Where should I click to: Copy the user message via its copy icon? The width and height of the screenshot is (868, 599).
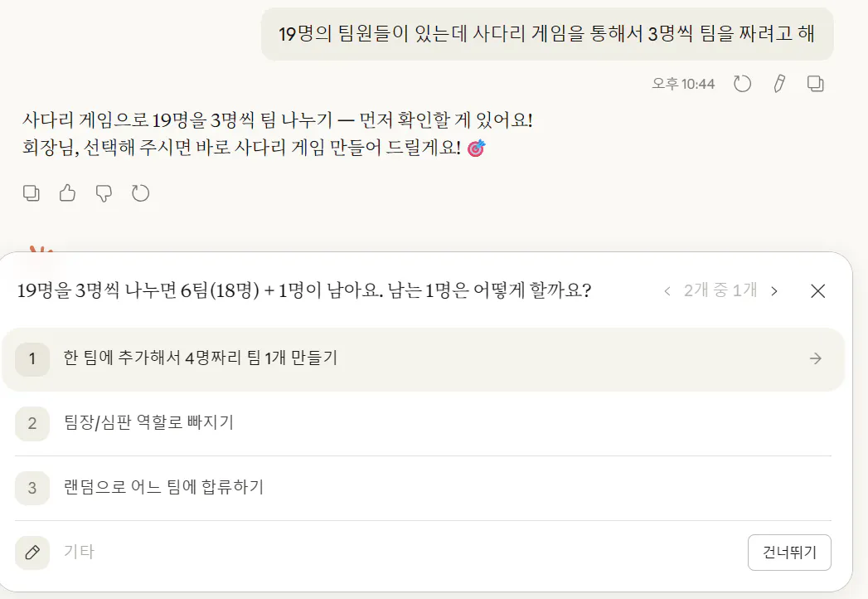pos(815,83)
